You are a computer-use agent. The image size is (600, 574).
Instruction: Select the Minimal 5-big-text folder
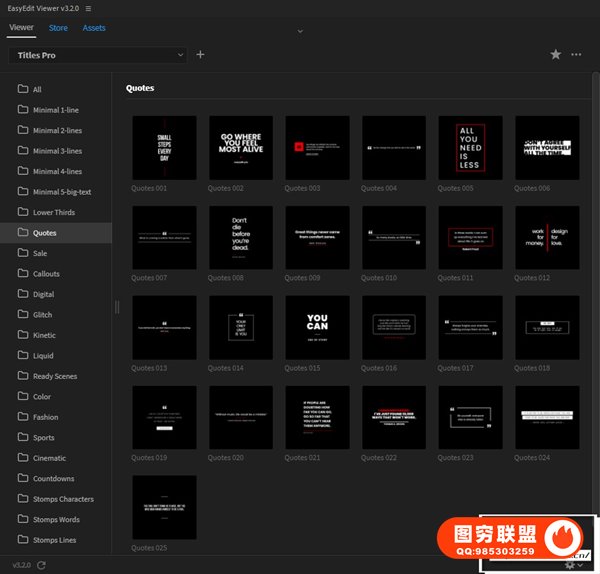click(x=62, y=192)
